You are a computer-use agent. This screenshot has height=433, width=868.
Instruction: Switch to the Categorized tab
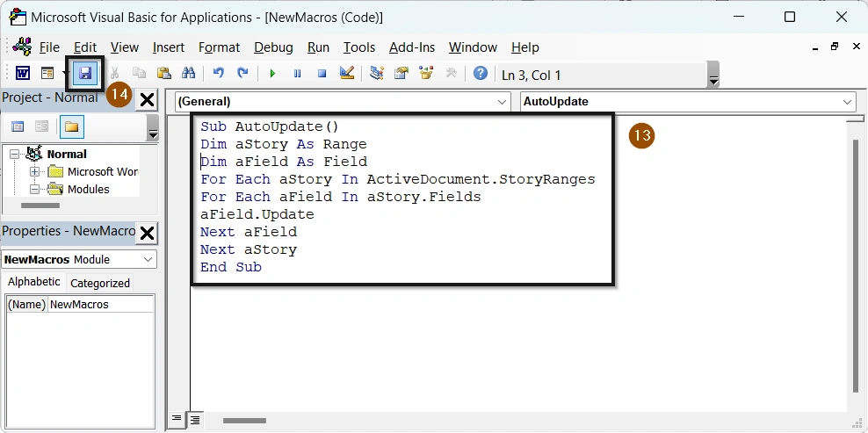tap(100, 284)
